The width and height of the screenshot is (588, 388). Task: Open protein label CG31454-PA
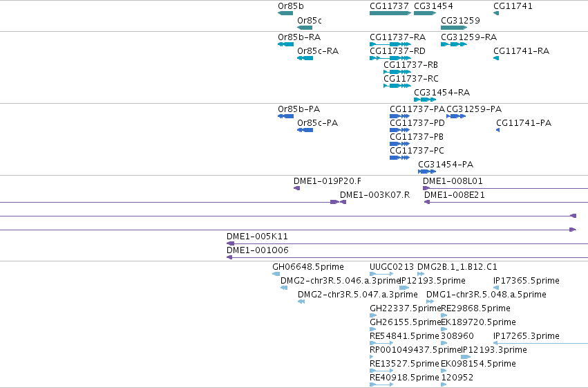click(446, 165)
